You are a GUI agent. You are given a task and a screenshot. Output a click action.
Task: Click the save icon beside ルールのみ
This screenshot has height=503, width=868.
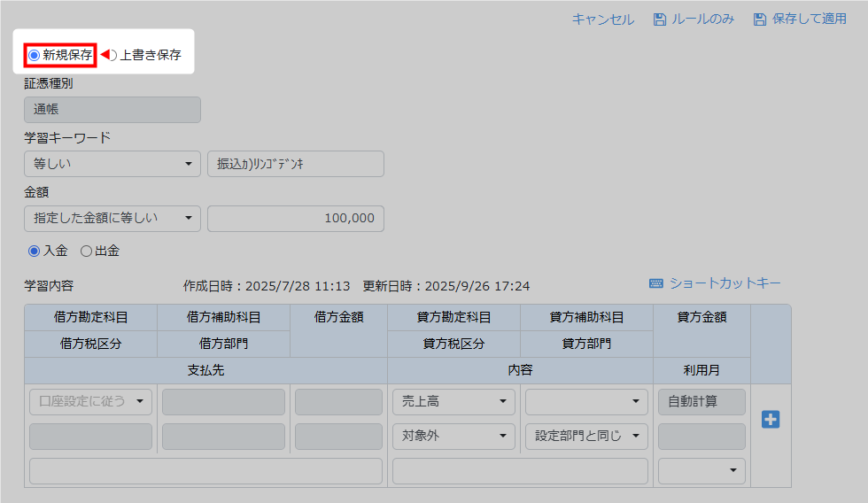(x=659, y=19)
